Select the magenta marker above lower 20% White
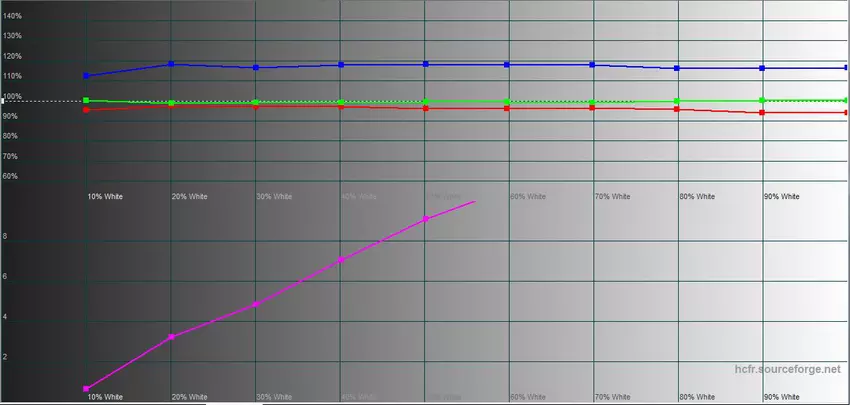Image resolution: width=850 pixels, height=405 pixels. click(171, 337)
